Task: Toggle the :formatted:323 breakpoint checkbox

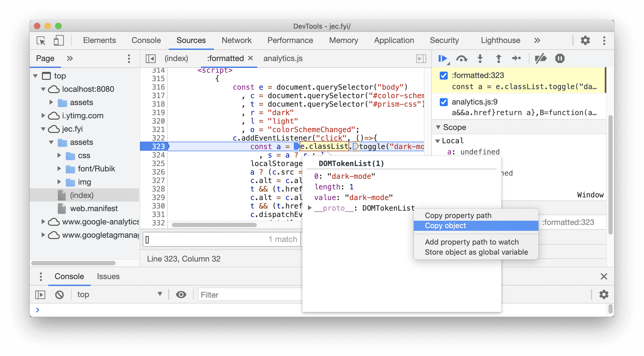Action: [x=443, y=75]
